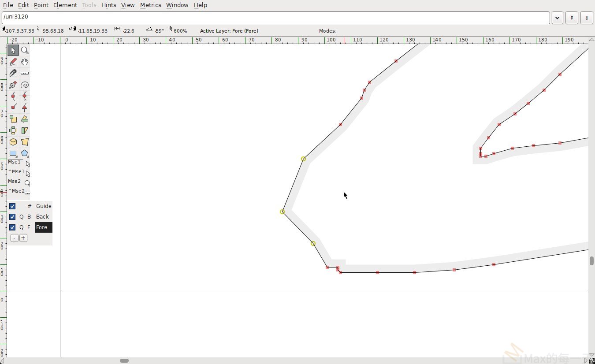Select the Rectangle shape tool

13,153
